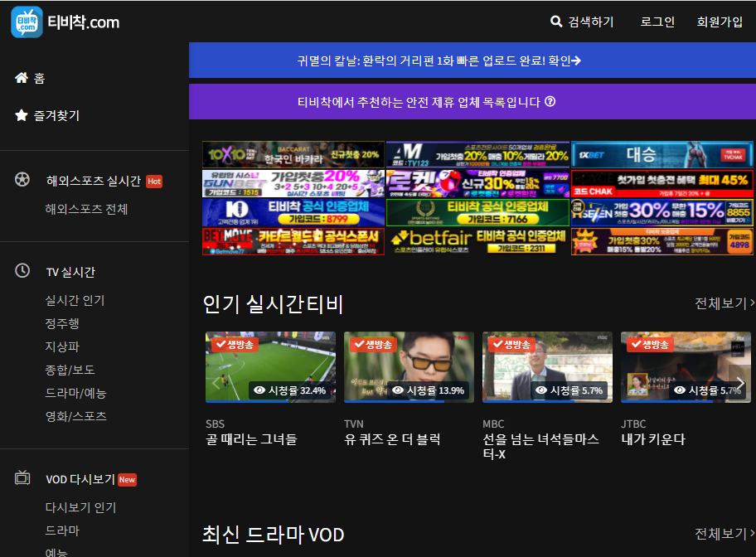756x557 pixels.
Task: Click the home house icon
Action: 22,78
